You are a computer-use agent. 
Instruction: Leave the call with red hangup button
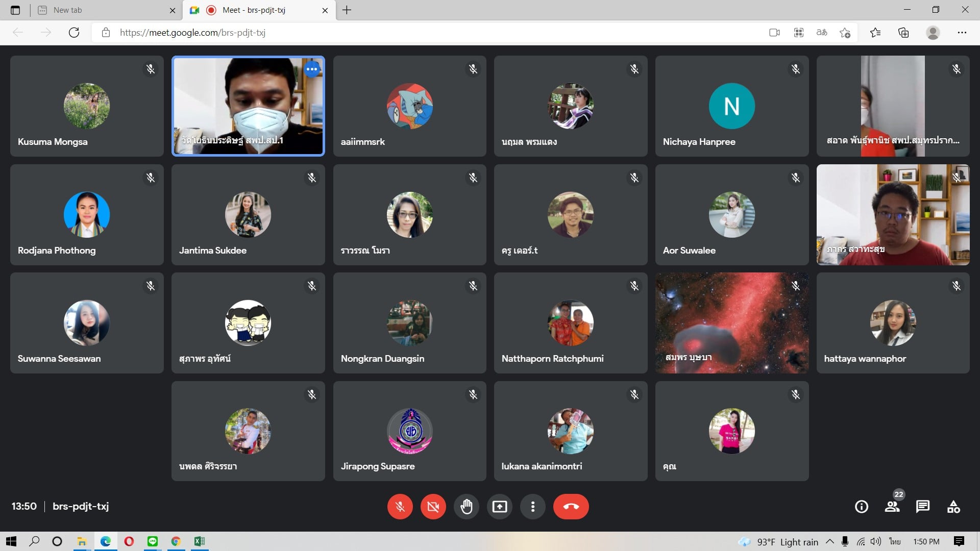tap(571, 507)
